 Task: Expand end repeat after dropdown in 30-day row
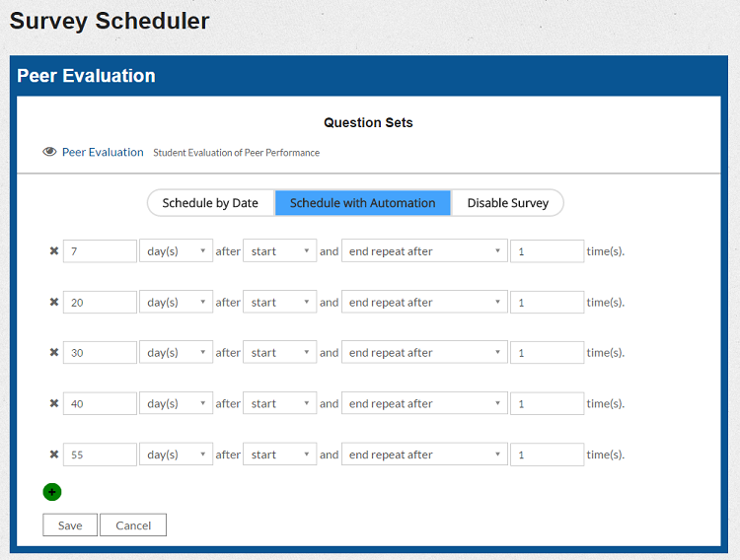tap(424, 353)
